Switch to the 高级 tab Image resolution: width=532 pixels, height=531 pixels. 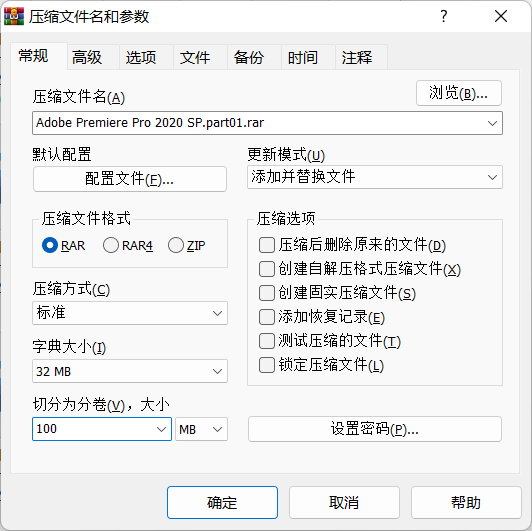point(87,57)
